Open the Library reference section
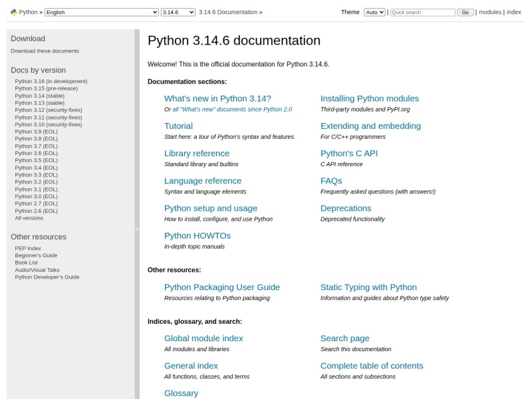The height and width of the screenshot is (399, 532). tap(197, 154)
